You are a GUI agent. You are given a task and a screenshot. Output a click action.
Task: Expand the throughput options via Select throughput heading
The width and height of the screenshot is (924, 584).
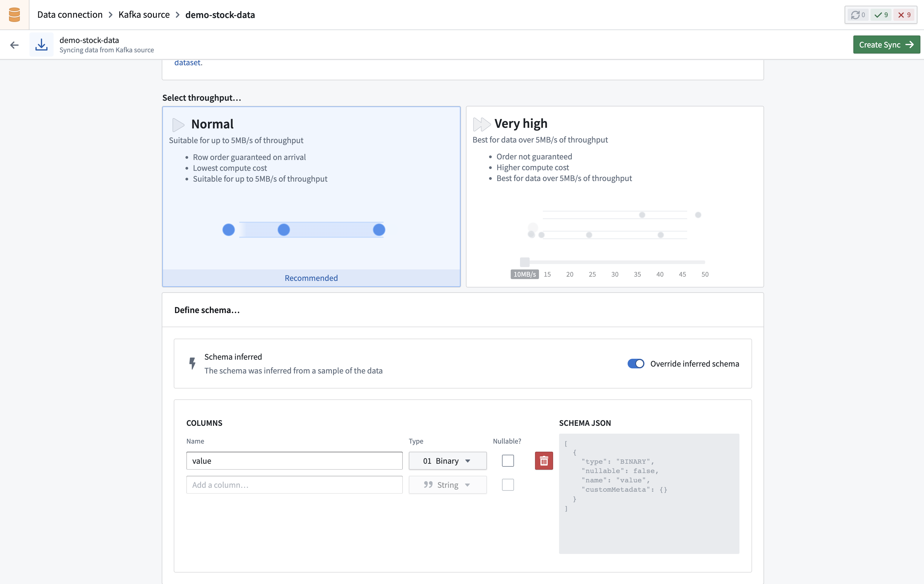pyautogui.click(x=201, y=97)
